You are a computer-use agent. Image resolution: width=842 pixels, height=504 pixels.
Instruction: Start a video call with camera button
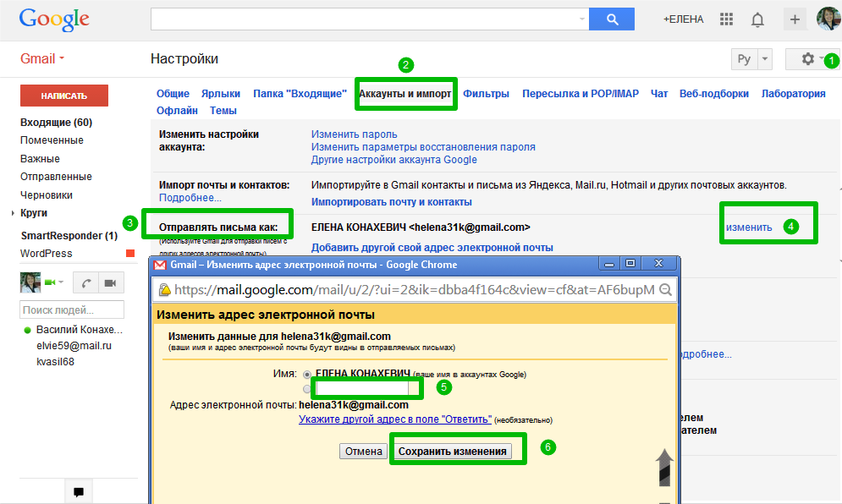110,282
